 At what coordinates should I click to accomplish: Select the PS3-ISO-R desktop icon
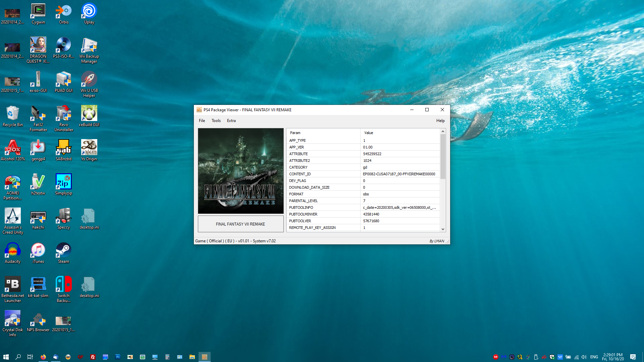[x=64, y=48]
